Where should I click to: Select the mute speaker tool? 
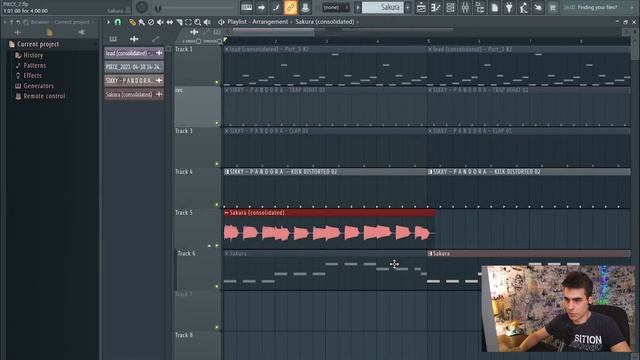[160, 22]
